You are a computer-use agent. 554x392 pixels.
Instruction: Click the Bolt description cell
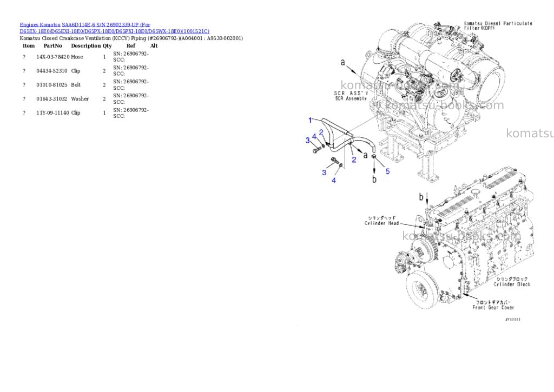pyautogui.click(x=76, y=85)
